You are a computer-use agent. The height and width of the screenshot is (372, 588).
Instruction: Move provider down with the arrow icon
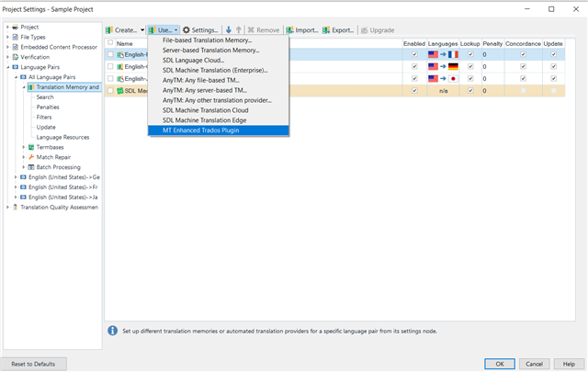click(229, 29)
